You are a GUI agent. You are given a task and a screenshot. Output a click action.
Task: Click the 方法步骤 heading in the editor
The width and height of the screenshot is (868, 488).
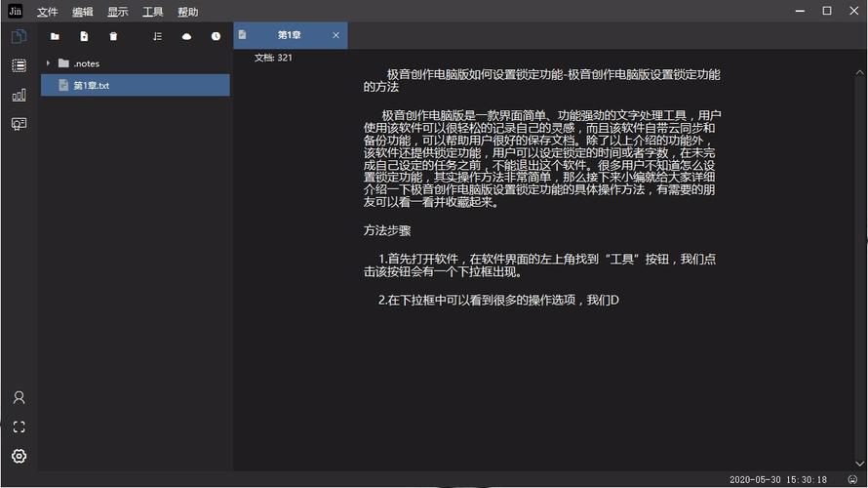pos(387,230)
